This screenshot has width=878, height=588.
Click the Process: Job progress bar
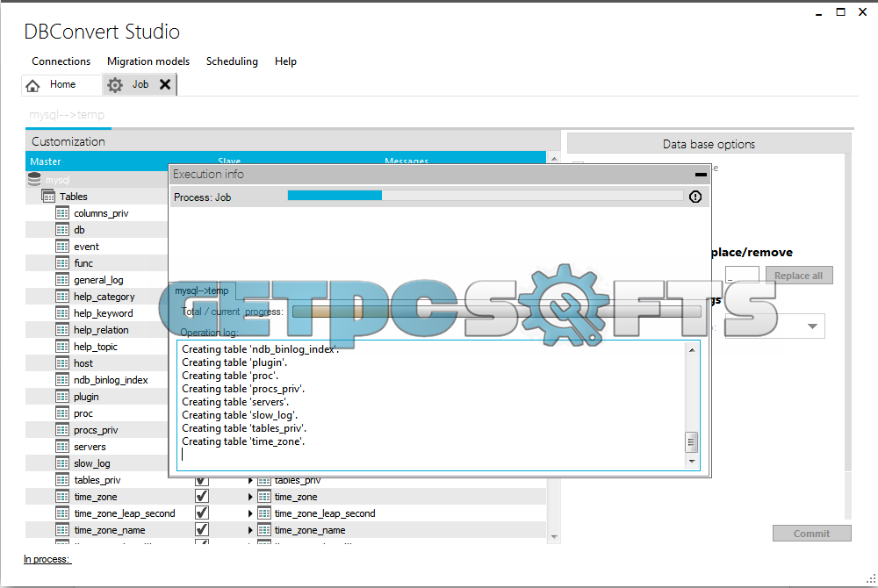coord(485,195)
